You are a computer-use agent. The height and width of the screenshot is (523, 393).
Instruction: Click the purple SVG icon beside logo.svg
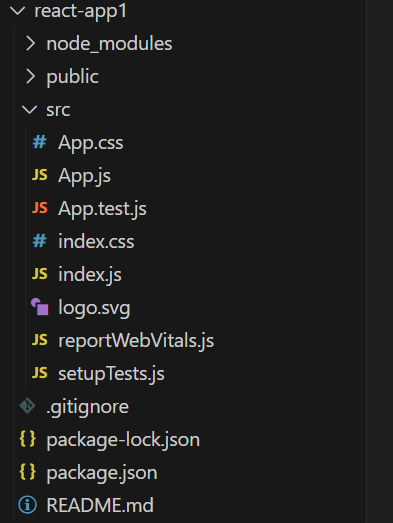point(40,307)
